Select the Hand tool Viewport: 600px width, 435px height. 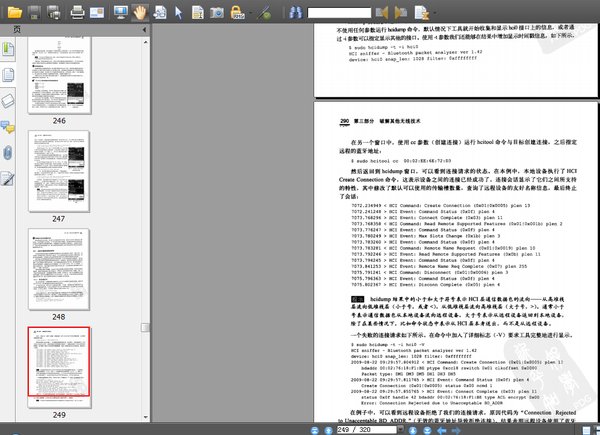(140, 13)
